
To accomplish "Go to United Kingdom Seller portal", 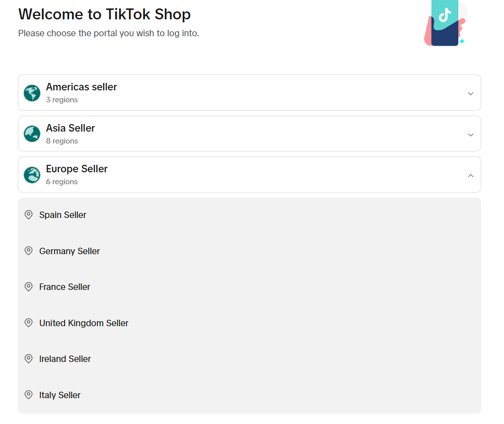I will [x=84, y=323].
